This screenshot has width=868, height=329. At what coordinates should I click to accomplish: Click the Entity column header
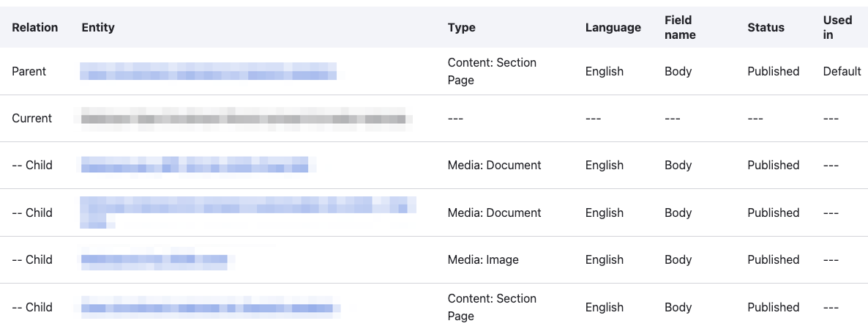[98, 28]
